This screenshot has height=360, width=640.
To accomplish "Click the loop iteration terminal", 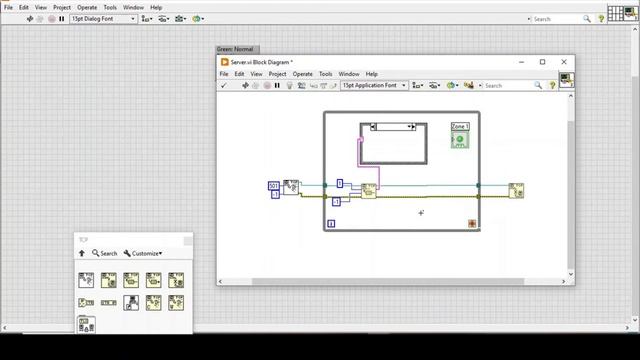I will point(331,224).
